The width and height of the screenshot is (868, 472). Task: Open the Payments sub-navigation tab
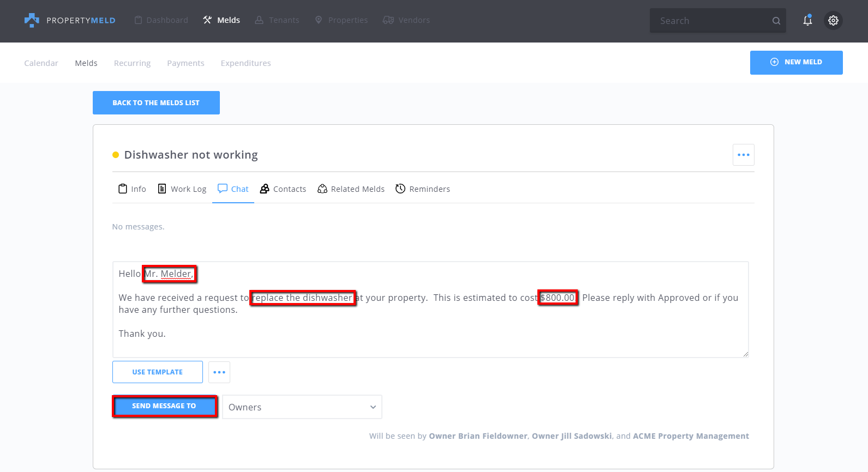point(185,63)
